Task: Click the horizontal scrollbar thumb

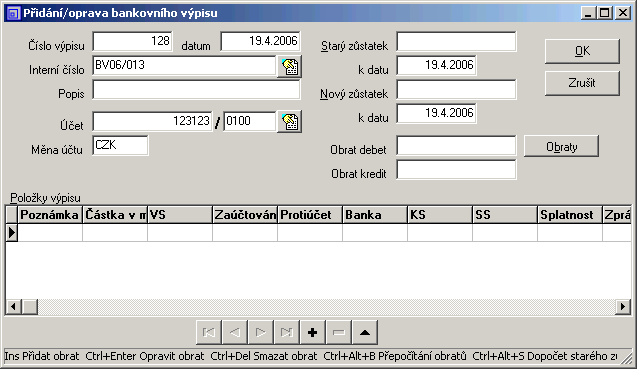Action: (29, 306)
